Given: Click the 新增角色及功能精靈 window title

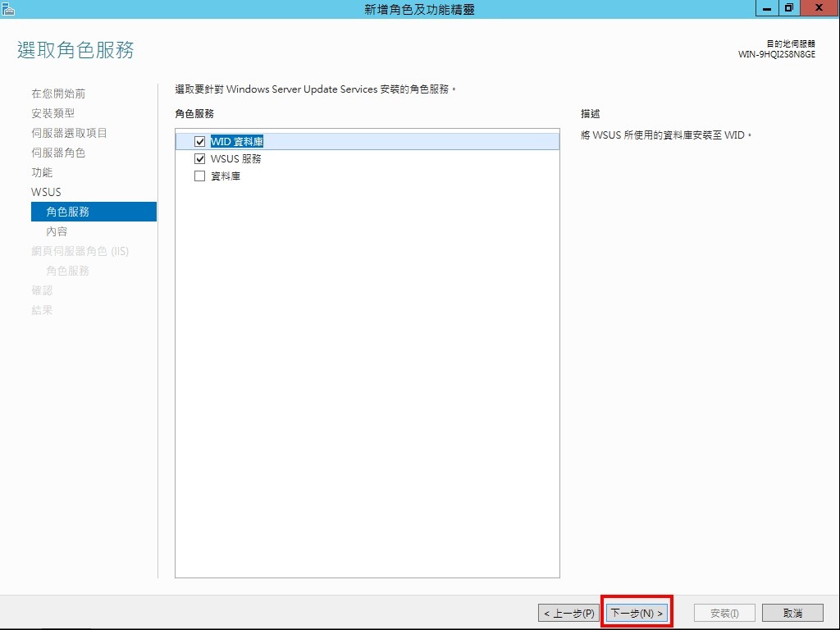Looking at the screenshot, I should 419,9.
